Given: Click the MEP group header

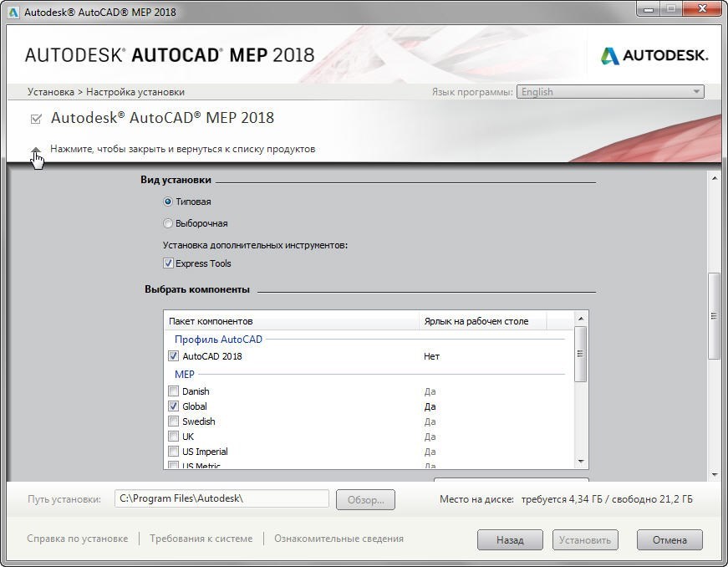Looking at the screenshot, I should point(185,375).
